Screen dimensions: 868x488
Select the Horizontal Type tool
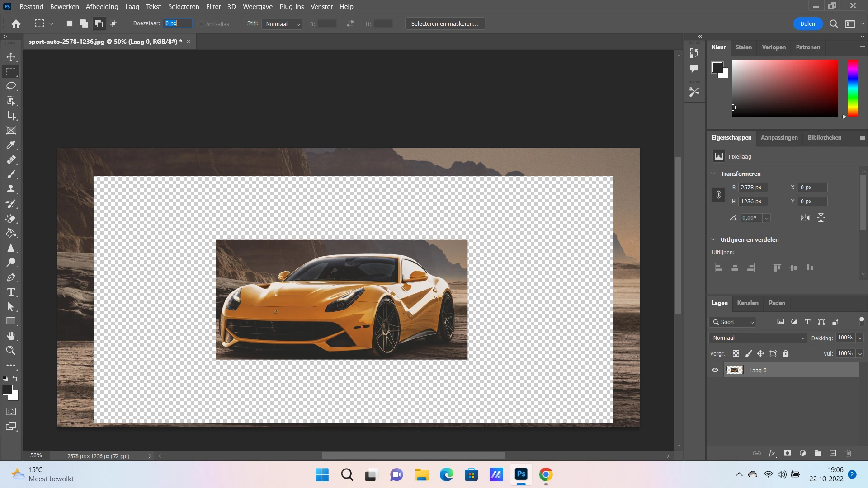coord(11,292)
